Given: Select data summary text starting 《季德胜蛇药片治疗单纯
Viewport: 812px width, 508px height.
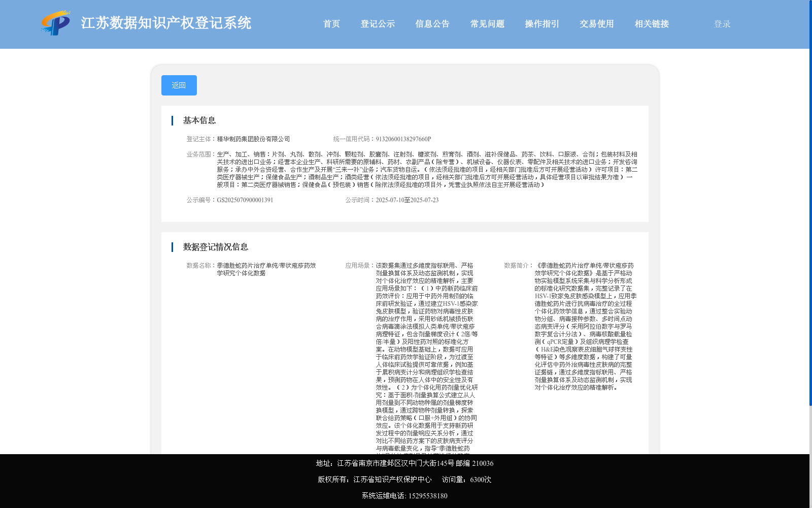Looking at the screenshot, I should 585,327.
